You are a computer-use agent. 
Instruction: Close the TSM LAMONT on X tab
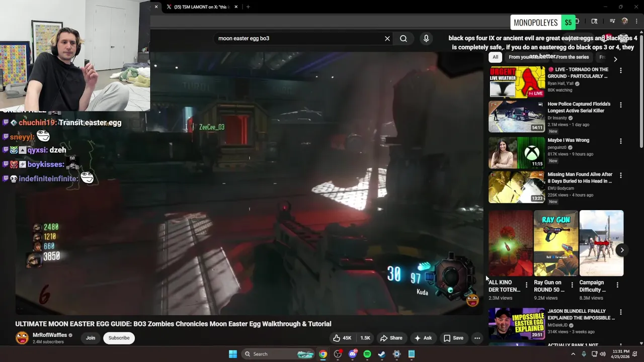pos(236,7)
